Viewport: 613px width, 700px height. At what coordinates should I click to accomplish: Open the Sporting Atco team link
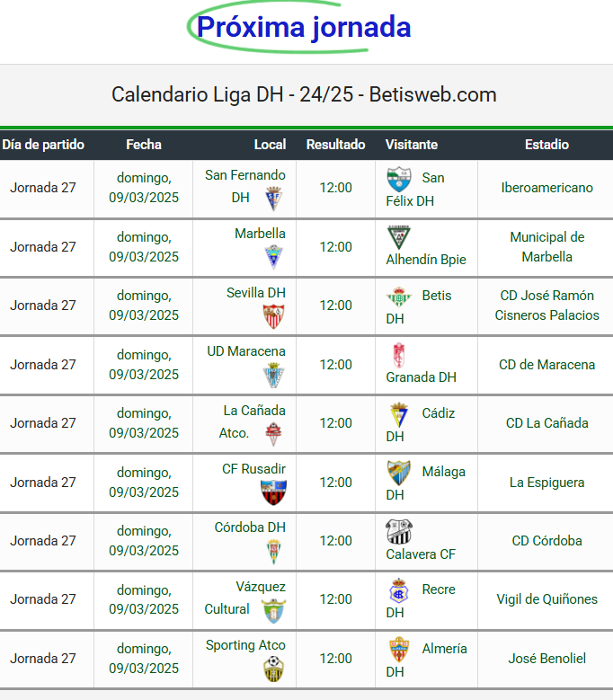click(x=245, y=645)
